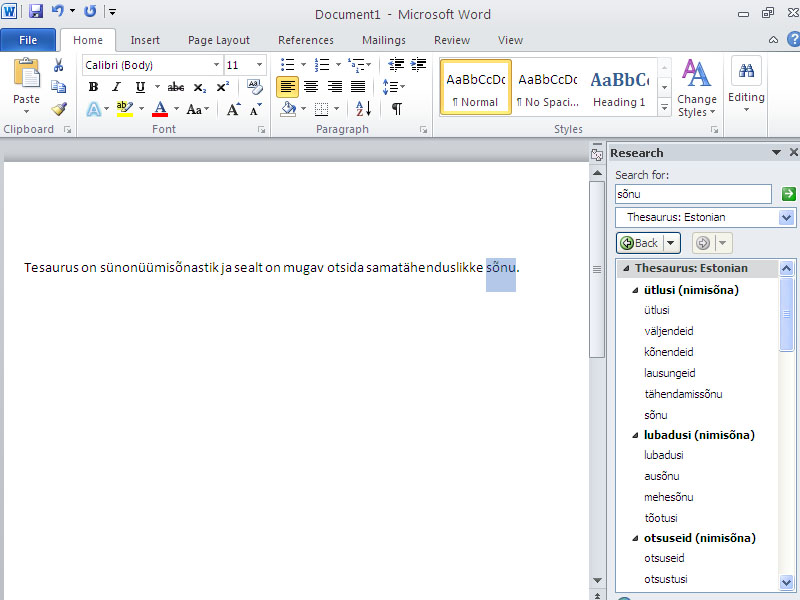Toggle Strikethrough formatting

[x=176, y=87]
